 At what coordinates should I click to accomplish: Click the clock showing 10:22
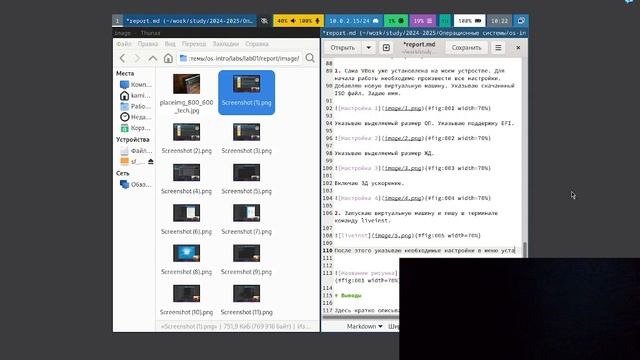pyautogui.click(x=500, y=20)
